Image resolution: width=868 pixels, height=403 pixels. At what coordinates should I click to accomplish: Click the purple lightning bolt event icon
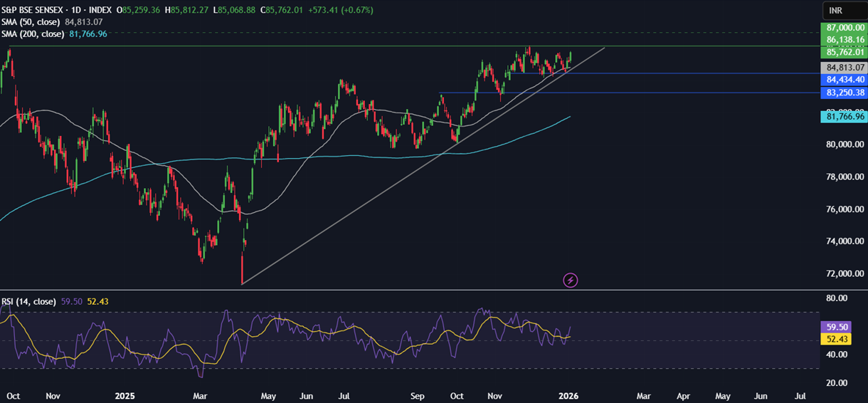[570, 280]
